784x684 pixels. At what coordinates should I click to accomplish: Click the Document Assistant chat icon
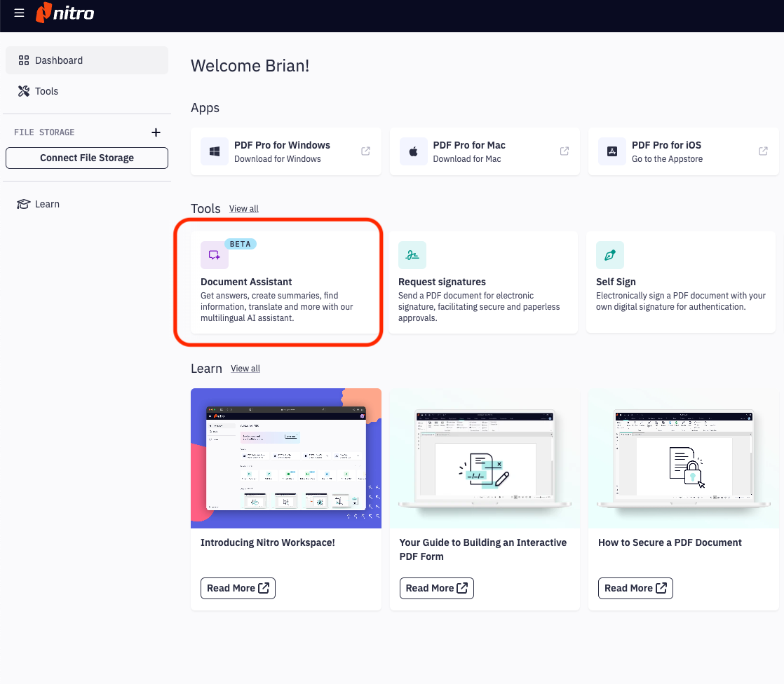click(215, 255)
